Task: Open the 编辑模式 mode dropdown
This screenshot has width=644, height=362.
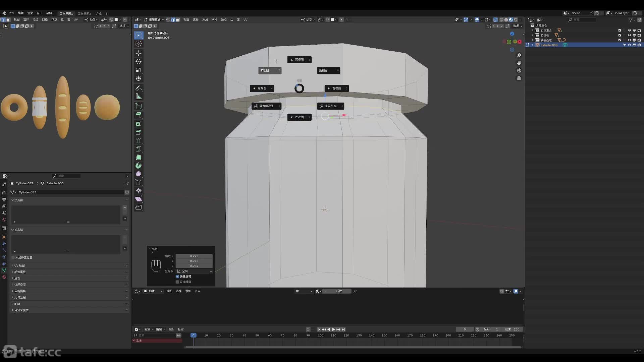Action: [x=154, y=20]
